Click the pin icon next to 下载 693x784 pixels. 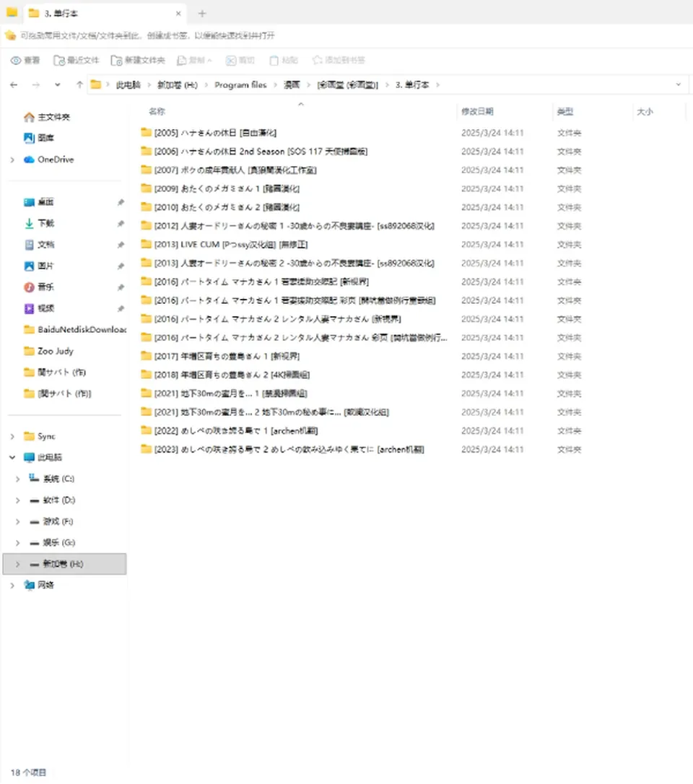point(121,224)
